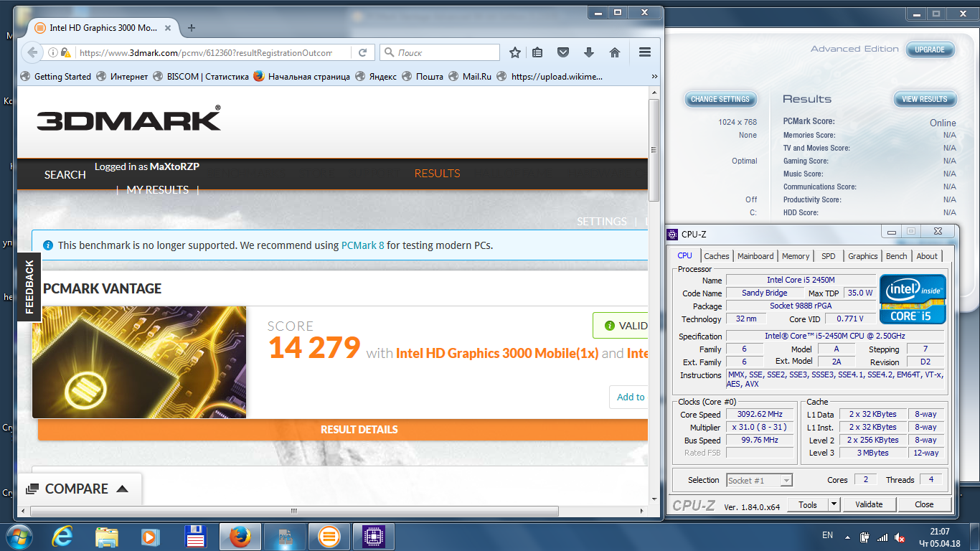
Task: Open MY RESULTS on 3DMark
Action: 158,189
